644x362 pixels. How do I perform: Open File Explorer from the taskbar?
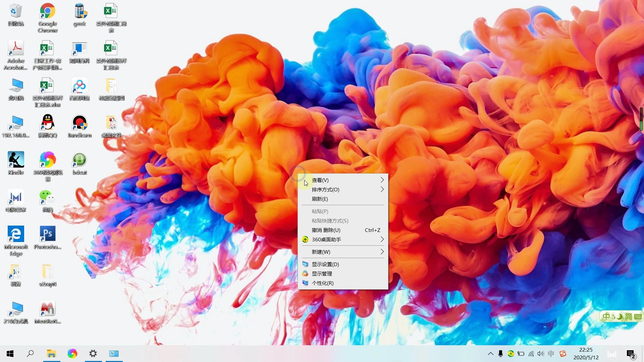click(51, 354)
